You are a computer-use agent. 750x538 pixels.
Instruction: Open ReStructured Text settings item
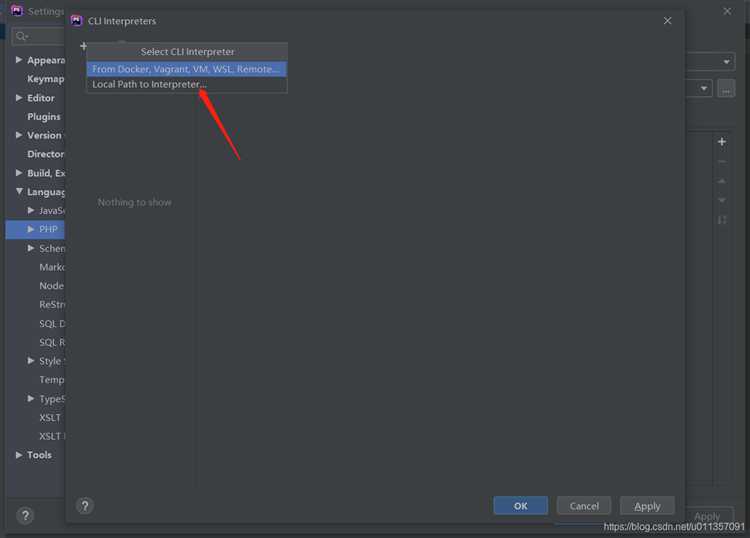tap(52, 305)
